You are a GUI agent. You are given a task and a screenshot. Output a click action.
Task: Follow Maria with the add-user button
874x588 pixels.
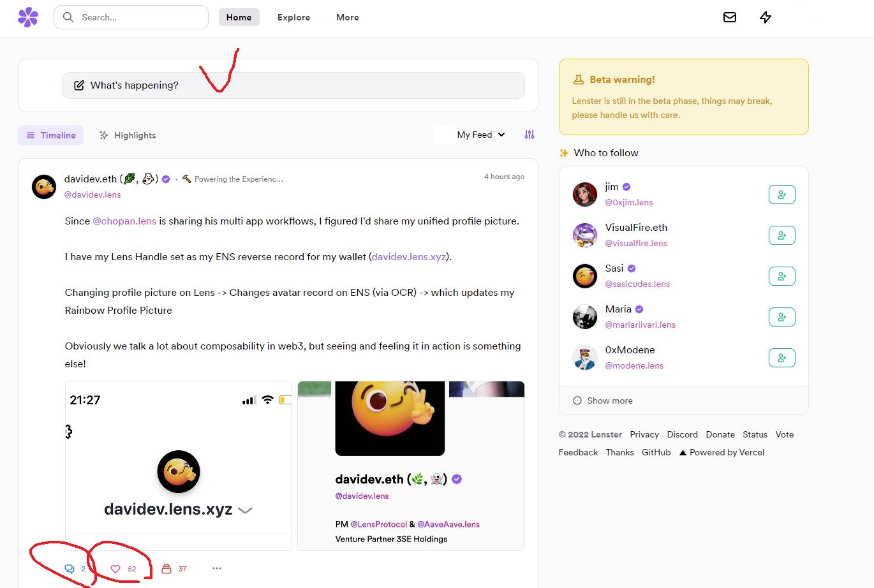coord(781,317)
